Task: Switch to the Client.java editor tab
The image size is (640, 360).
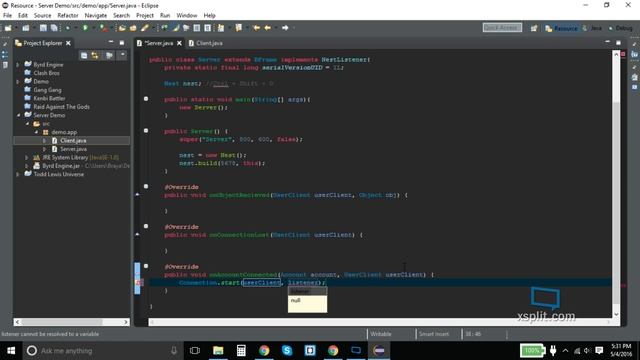Action: 206,43
